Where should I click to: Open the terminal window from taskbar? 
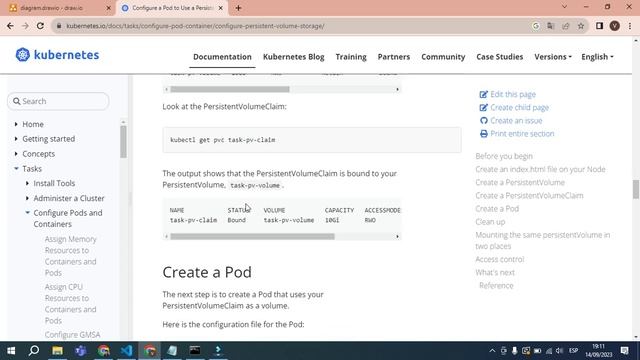tap(195, 351)
